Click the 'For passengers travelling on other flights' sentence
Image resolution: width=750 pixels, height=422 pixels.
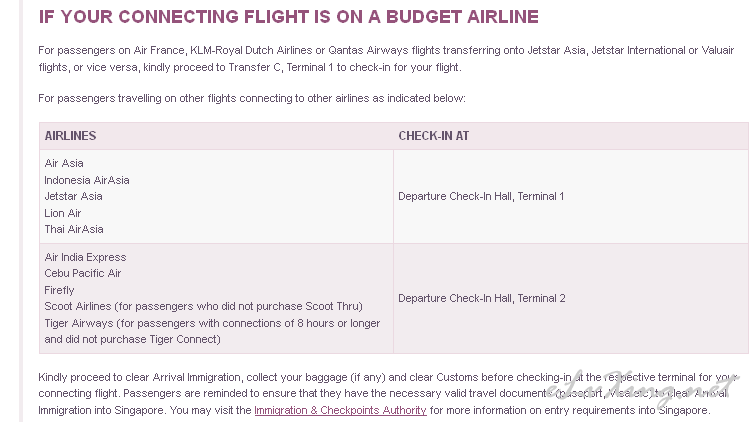coord(252,99)
